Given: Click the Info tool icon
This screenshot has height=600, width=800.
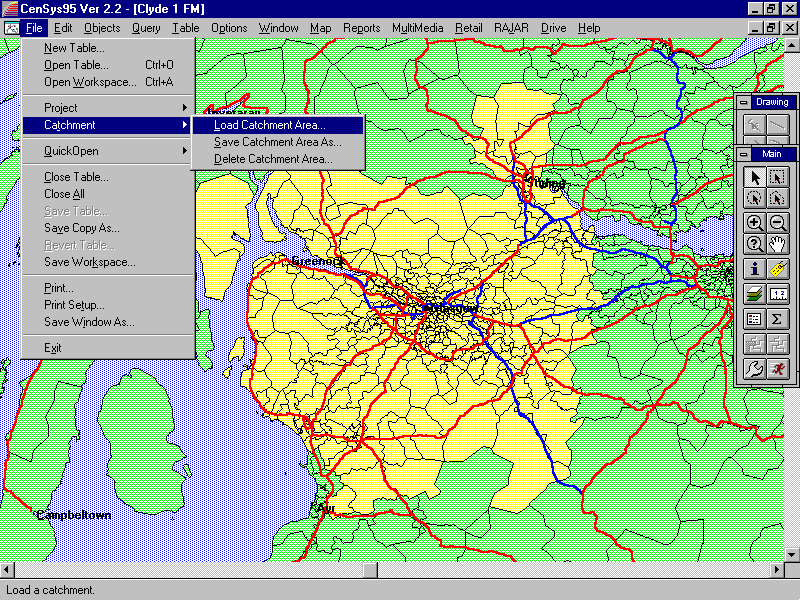Looking at the screenshot, I should click(755, 269).
